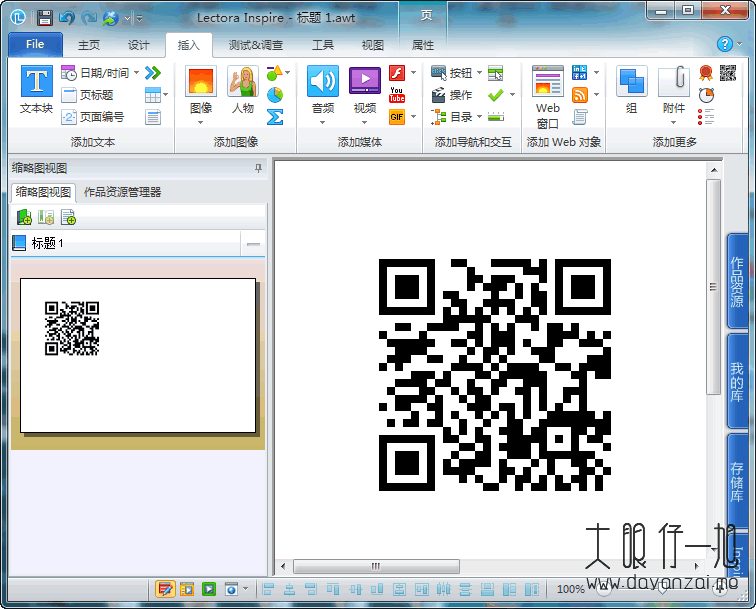Add a Web window (Web 窗口)

tap(548, 97)
